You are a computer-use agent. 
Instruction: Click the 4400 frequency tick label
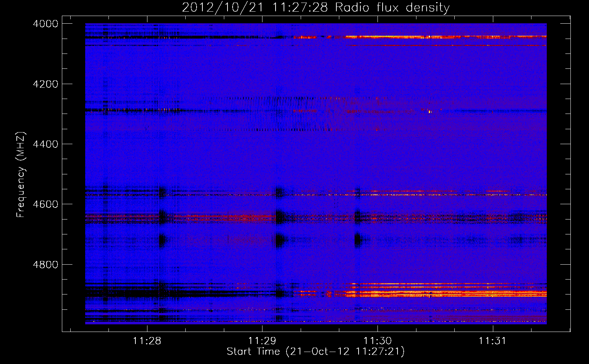click(x=46, y=144)
